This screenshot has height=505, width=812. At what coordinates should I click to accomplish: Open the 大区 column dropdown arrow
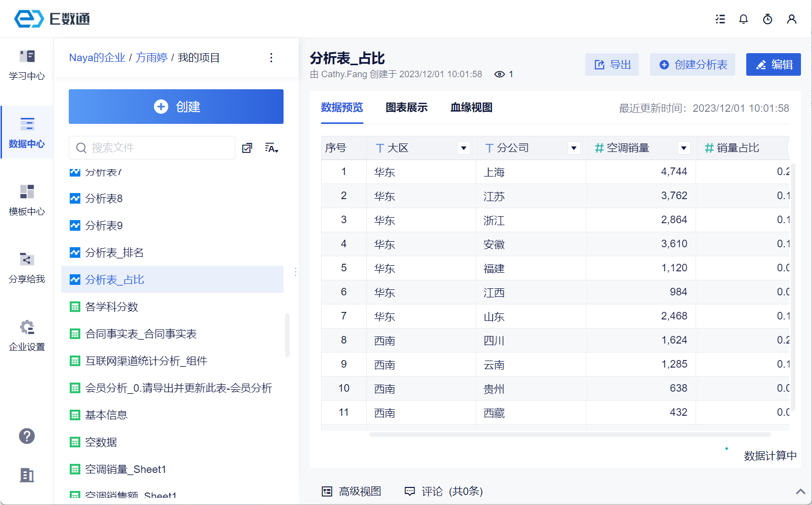coord(464,148)
